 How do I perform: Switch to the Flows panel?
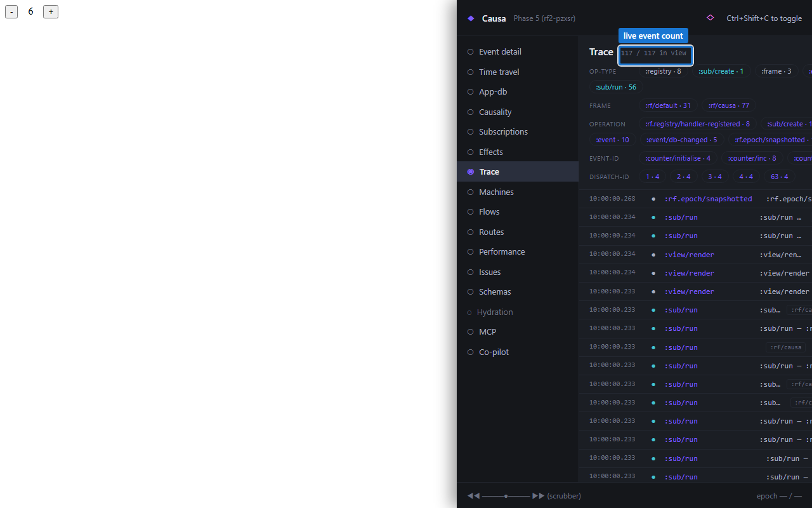pyautogui.click(x=518, y=212)
